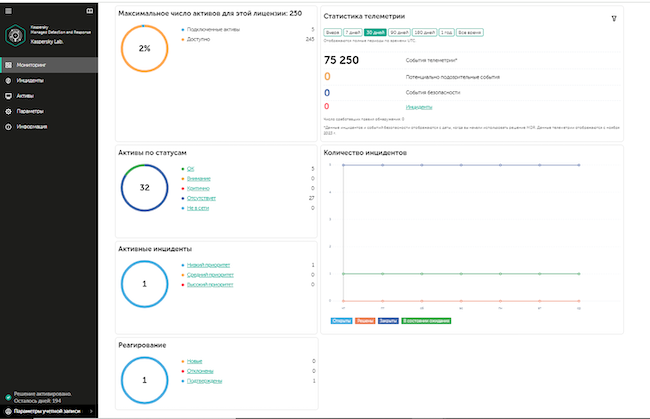Image resolution: width=650 pixels, height=419 pixels.
Task: Select the 7 дней period tab
Action: [x=353, y=32]
